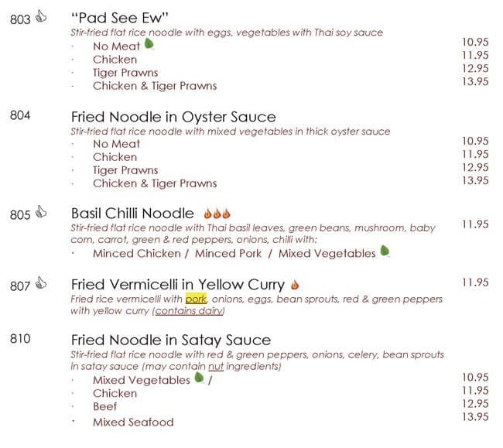Select the Fried Noodle in Oyster Sauce heading
This screenshot has height=448, width=503.
coord(173,117)
